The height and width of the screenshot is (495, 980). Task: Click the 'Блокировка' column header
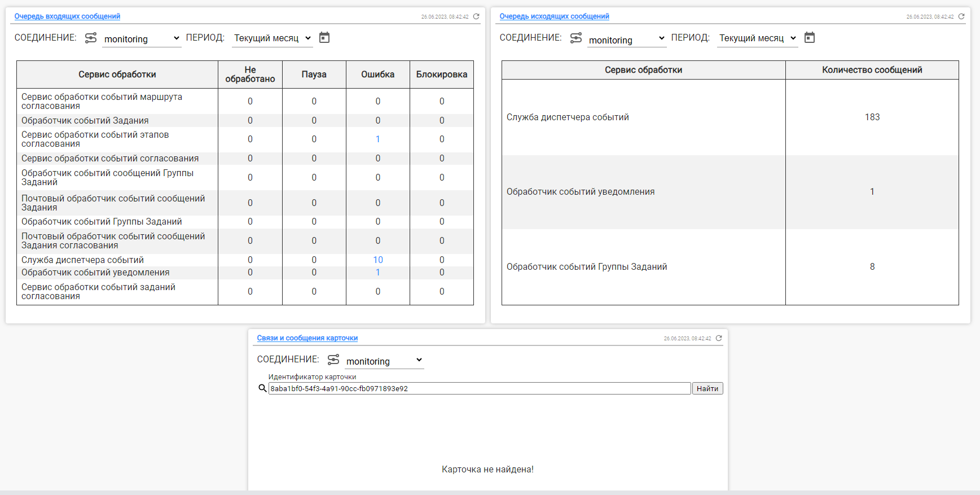[x=442, y=75]
